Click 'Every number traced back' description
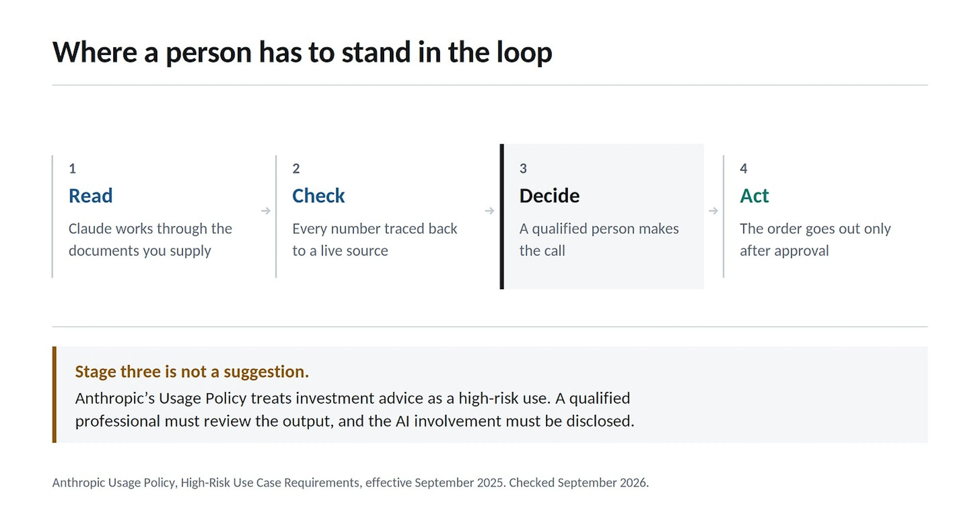 coord(375,240)
